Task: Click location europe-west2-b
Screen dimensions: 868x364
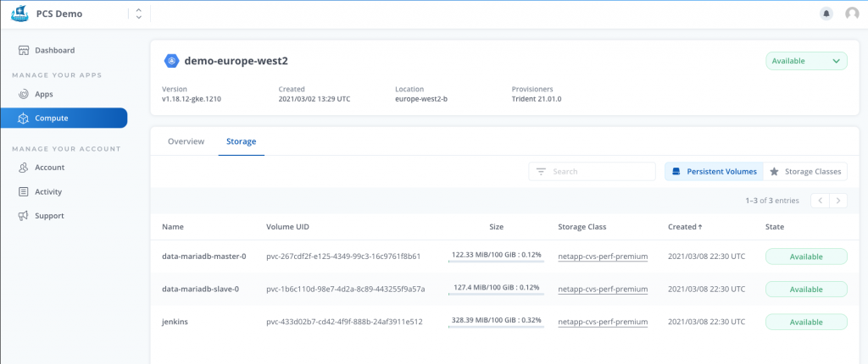Action: (421, 100)
